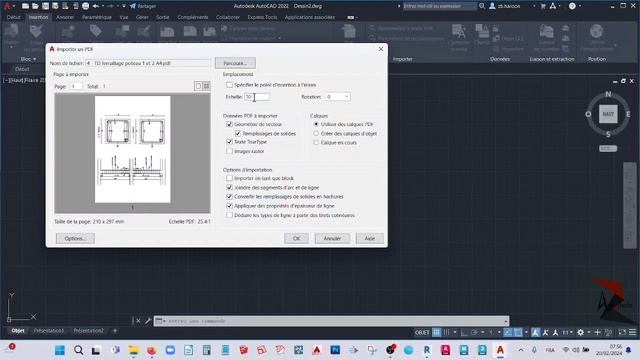Click the wrench customize icon on the command line
This screenshot has width=640, height=360.
click(148, 321)
